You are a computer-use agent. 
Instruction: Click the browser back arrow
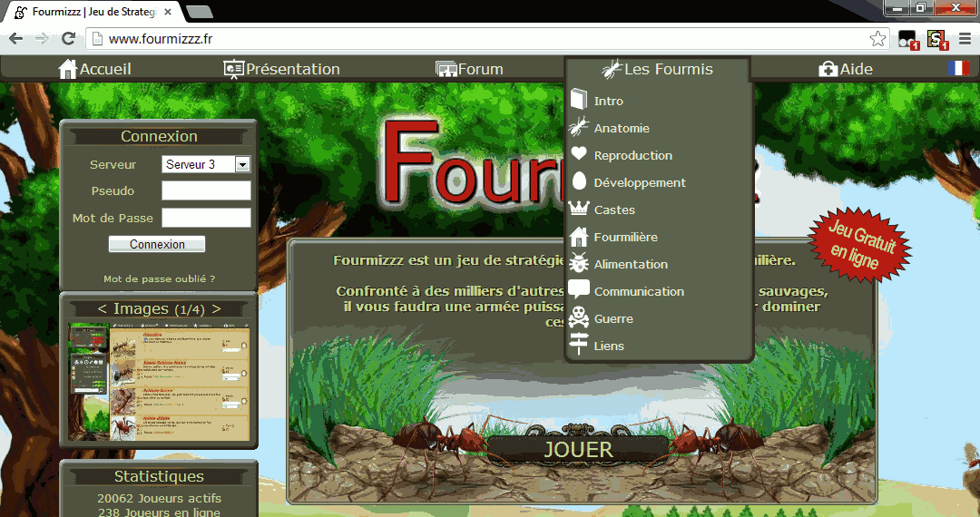(15, 39)
